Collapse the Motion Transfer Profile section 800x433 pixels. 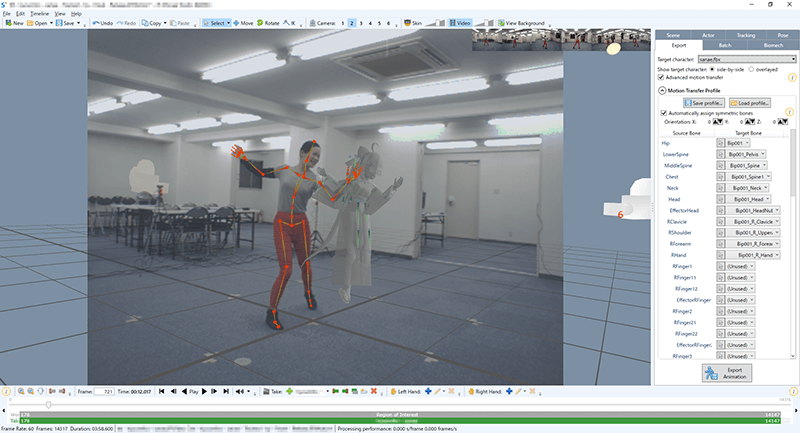pyautogui.click(x=662, y=91)
